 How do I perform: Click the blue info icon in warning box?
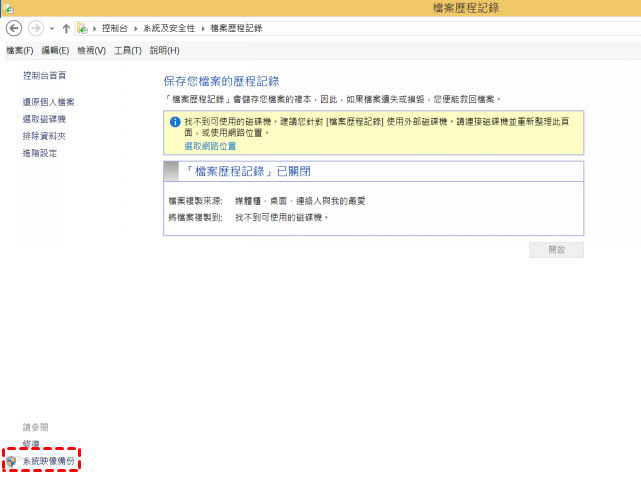tap(175, 122)
